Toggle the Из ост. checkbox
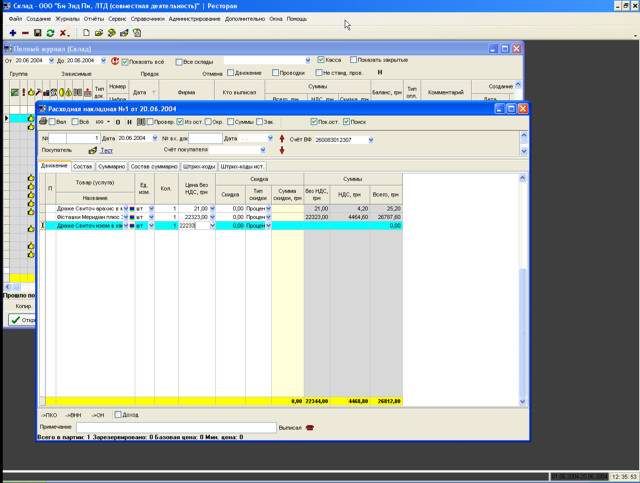This screenshot has width=640, height=483. 181,122
